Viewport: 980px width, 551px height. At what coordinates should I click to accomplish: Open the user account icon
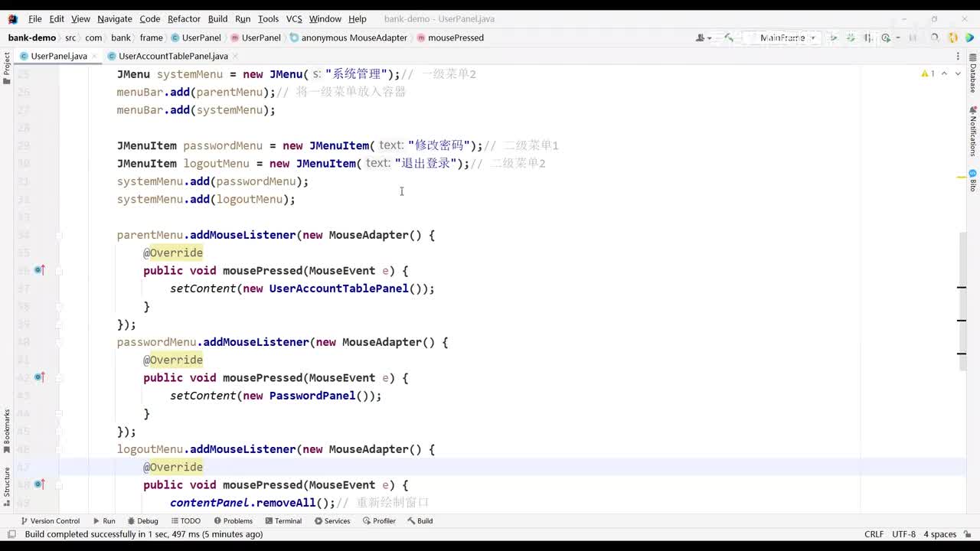point(701,37)
